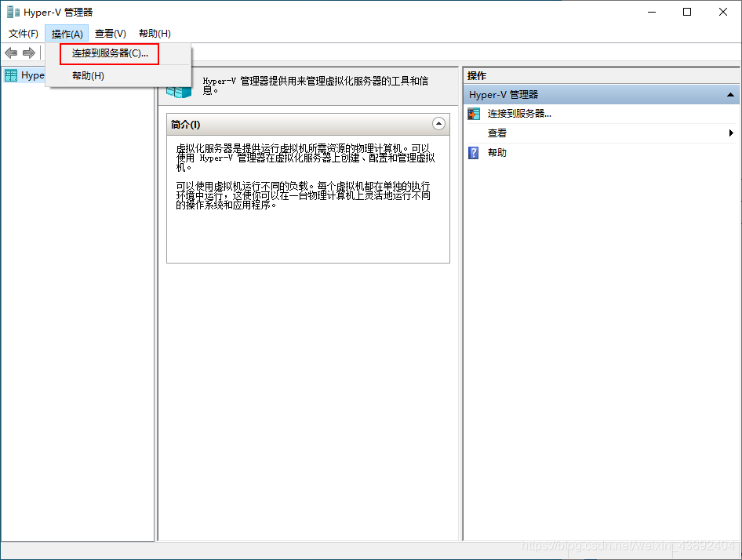Click the 连接到服务器... server icon in actions pane
Viewport: 742px width, 560px height.
coord(474,114)
